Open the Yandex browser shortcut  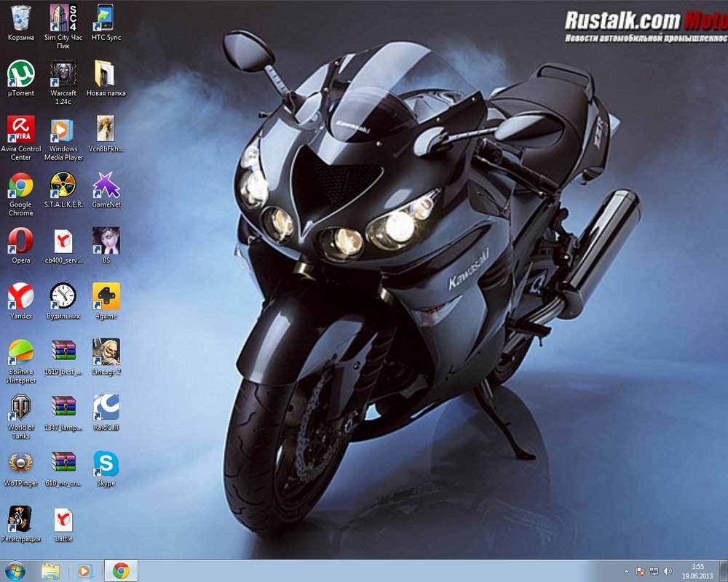coord(21,296)
